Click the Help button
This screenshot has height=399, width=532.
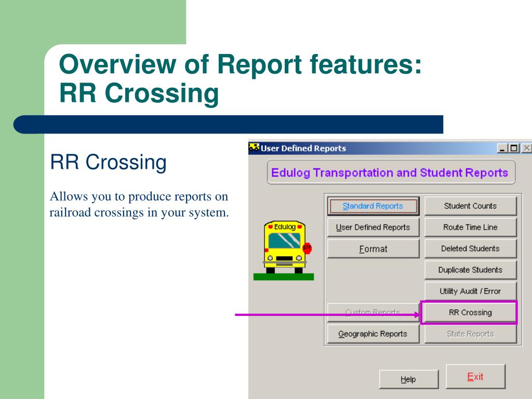pos(408,379)
